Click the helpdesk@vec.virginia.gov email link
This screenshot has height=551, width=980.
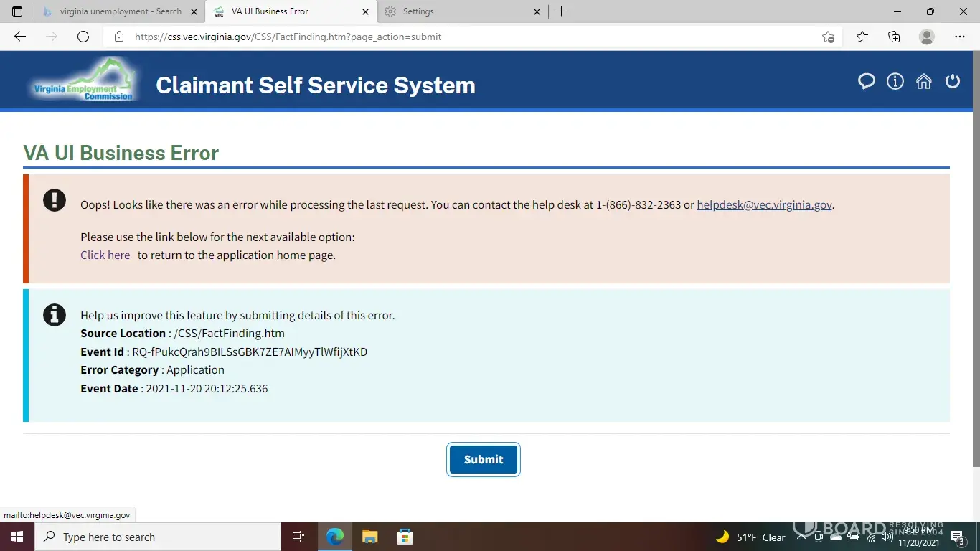pyautogui.click(x=764, y=204)
